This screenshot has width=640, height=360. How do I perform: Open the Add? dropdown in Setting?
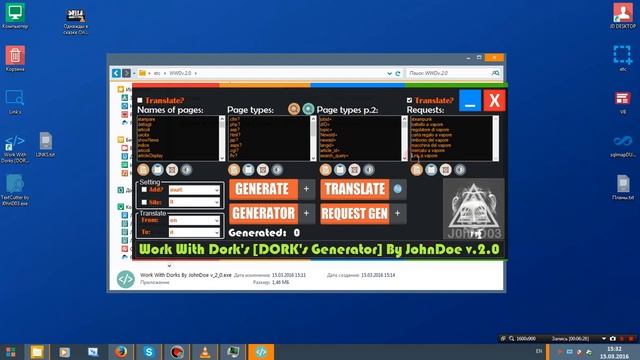pos(217,190)
